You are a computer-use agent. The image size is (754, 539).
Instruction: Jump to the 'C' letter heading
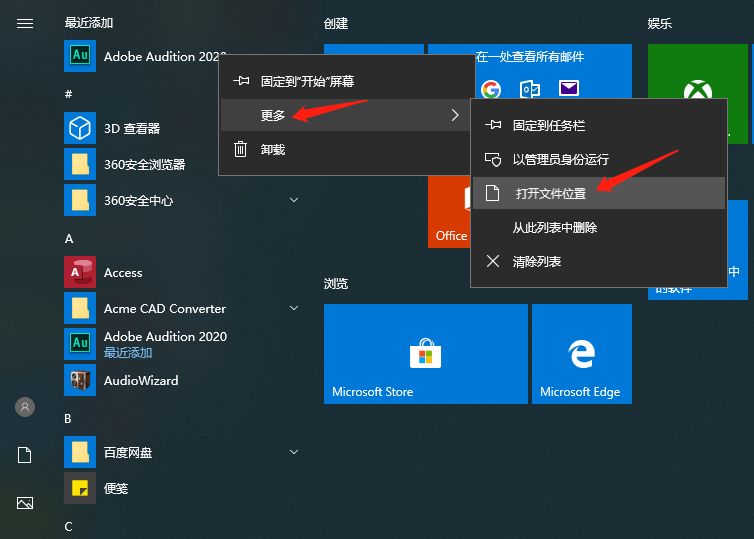pyautogui.click(x=68, y=526)
